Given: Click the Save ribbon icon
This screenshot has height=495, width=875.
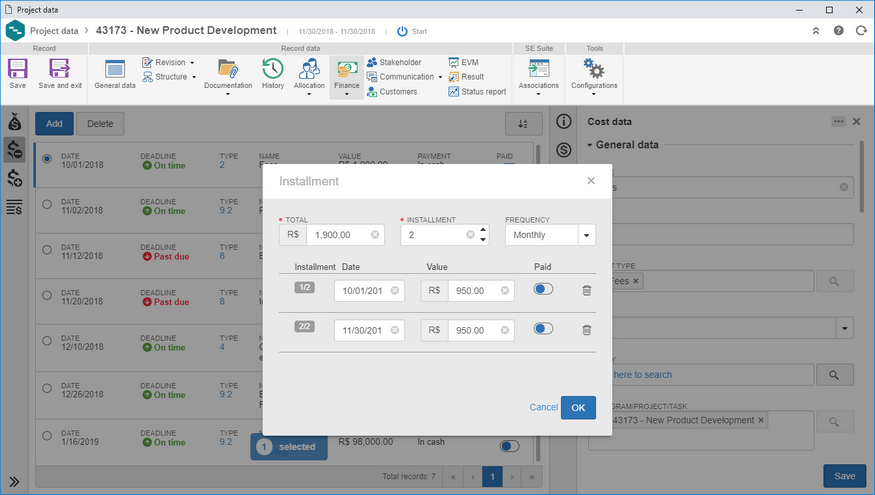Looking at the screenshot, I should point(17,74).
